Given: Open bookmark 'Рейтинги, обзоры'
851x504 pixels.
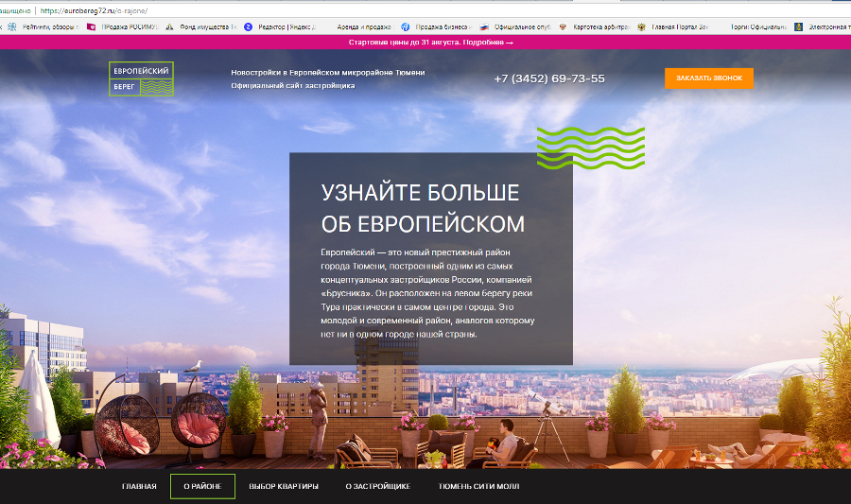Looking at the screenshot, I should 44,26.
